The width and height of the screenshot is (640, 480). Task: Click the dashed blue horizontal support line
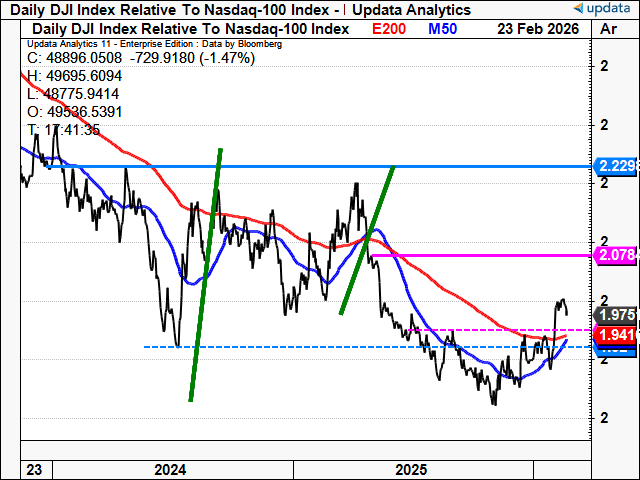300,347
